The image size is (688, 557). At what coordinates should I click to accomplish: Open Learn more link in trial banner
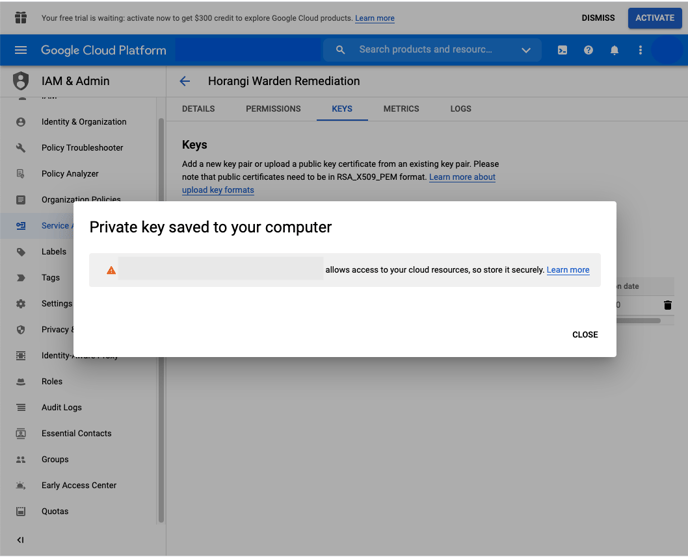[375, 18]
